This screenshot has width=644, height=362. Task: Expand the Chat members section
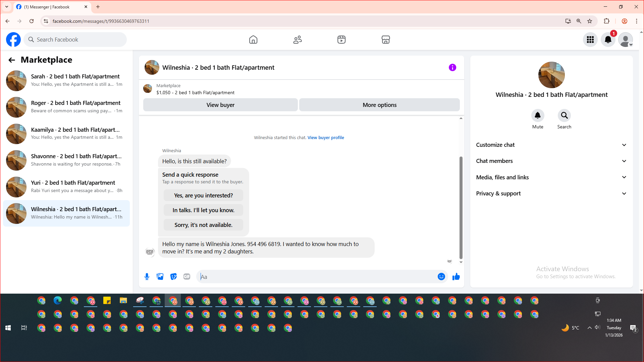pos(551,161)
